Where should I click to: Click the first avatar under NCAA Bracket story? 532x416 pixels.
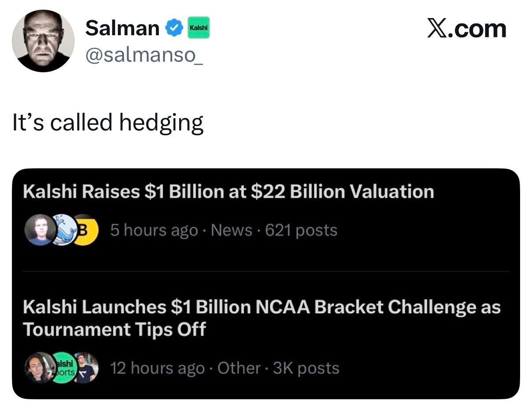39,368
